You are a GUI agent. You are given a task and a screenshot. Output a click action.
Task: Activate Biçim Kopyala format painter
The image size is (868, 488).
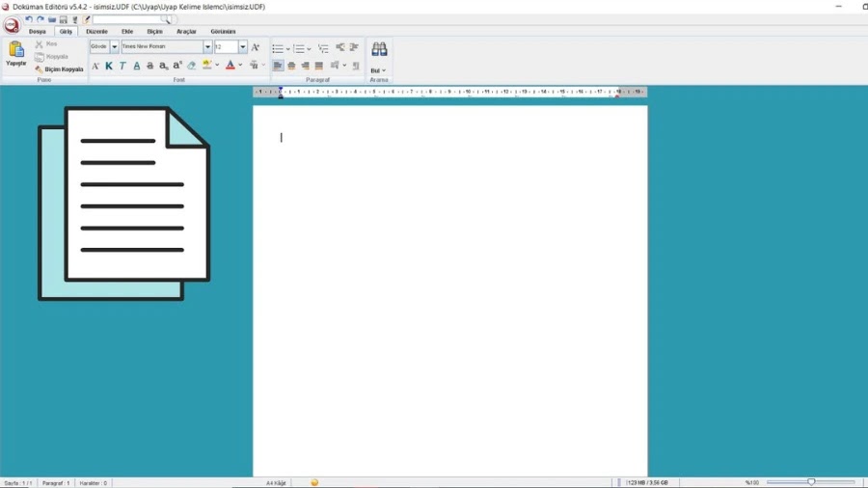point(59,69)
